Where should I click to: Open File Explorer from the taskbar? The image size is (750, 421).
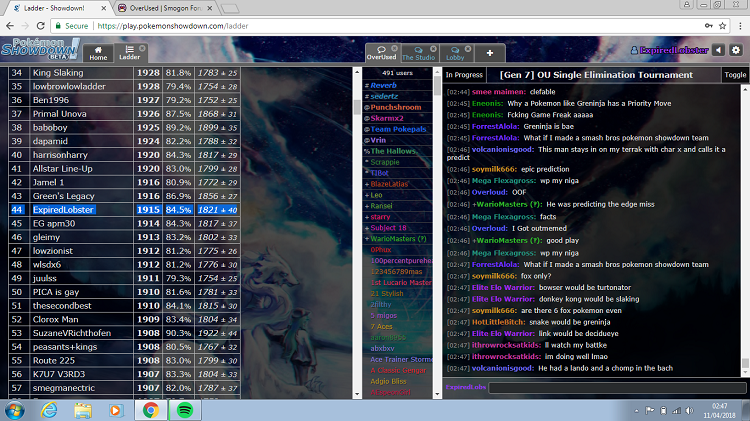[x=83, y=409]
